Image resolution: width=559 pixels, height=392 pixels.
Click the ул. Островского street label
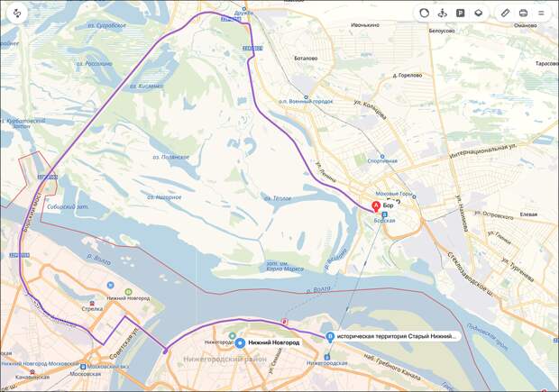[494, 215]
